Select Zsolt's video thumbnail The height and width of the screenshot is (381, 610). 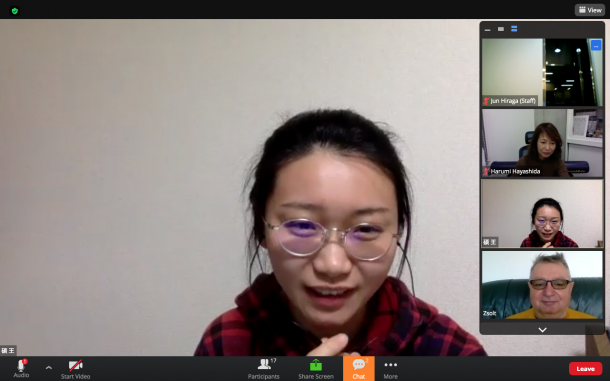click(x=542, y=285)
